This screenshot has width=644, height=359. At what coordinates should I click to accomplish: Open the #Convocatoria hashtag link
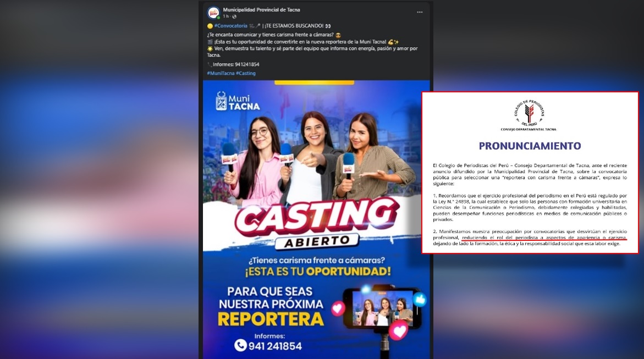(x=231, y=26)
